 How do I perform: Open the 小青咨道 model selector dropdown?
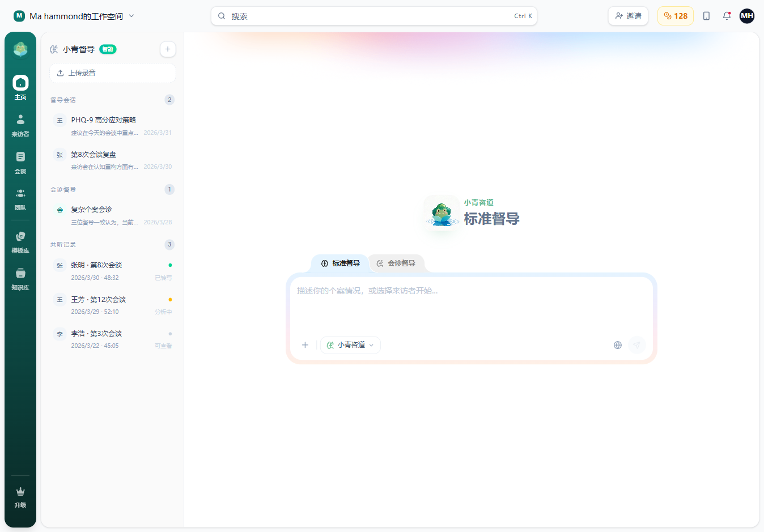coord(350,345)
